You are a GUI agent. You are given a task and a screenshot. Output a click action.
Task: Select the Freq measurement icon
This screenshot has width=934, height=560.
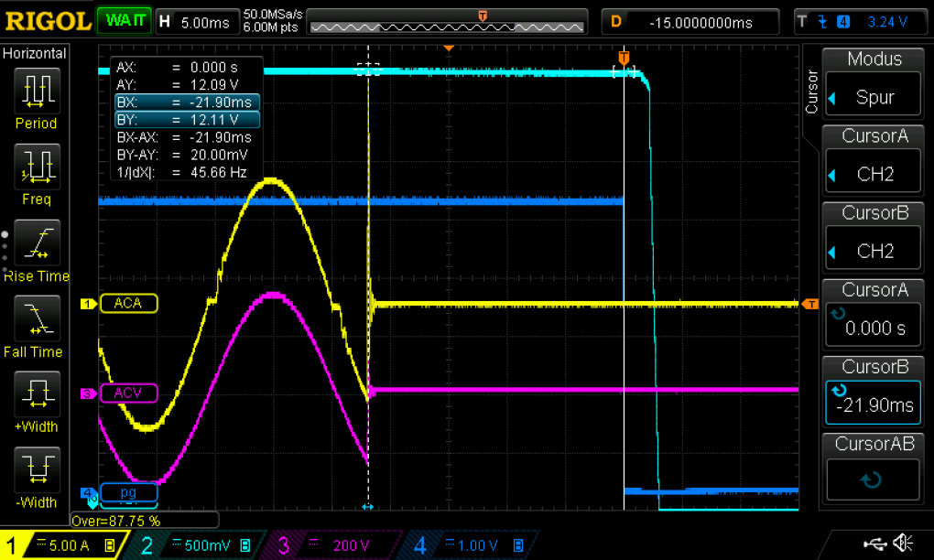[37, 167]
